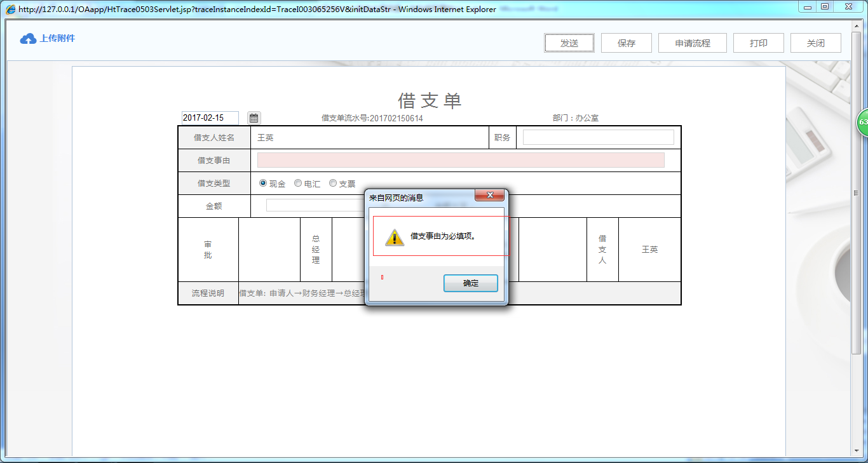This screenshot has width=868, height=463.
Task: Click the URL address bar
Action: click(x=254, y=9)
